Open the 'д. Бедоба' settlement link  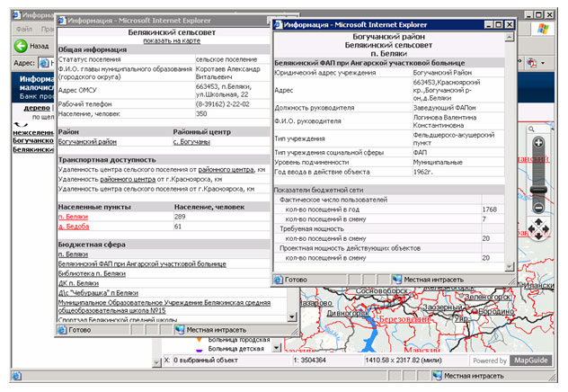coord(76,227)
